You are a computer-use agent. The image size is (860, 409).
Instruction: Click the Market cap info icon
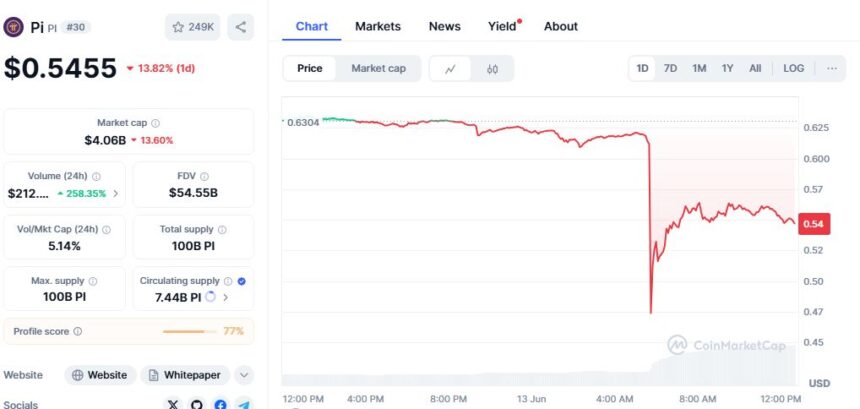pyautogui.click(x=155, y=123)
